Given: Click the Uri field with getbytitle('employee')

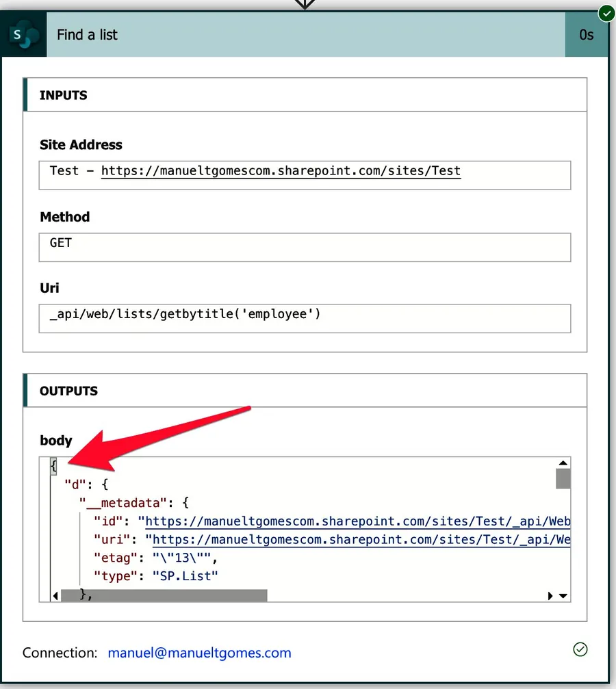Looking at the screenshot, I should (x=305, y=317).
